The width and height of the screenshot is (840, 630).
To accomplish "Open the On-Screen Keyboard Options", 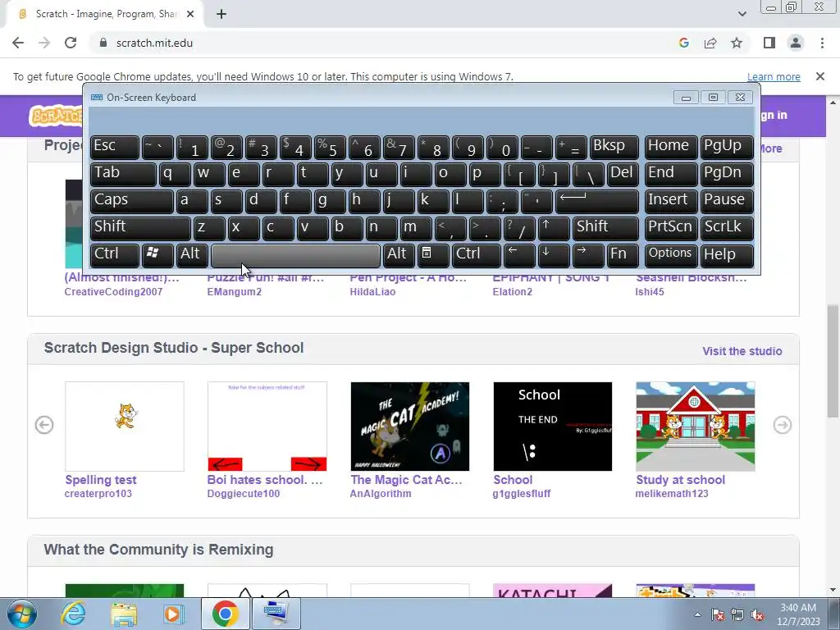I will [671, 254].
